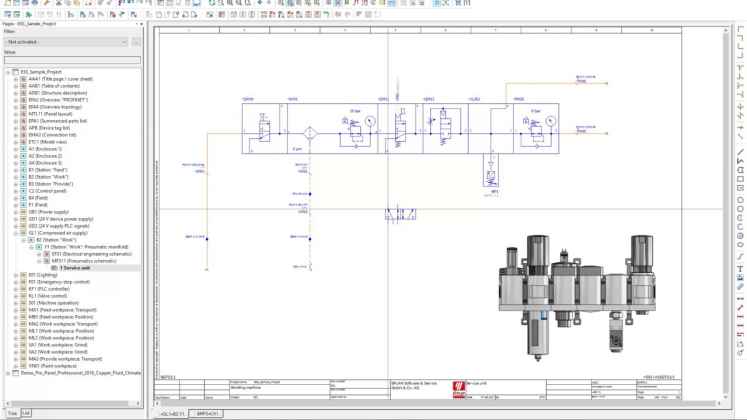Click the Demo_Pro_Panel project icon

point(15,373)
